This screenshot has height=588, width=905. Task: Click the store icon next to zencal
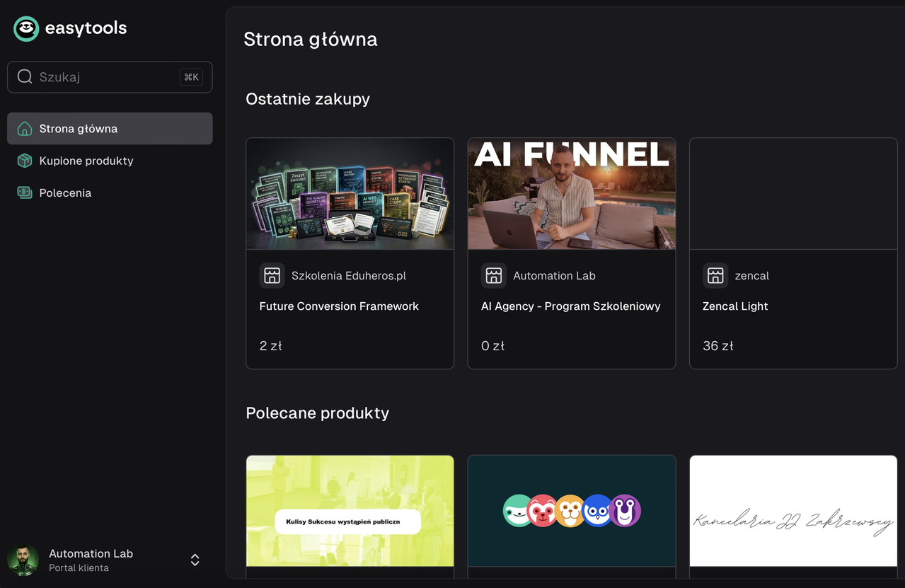point(715,275)
